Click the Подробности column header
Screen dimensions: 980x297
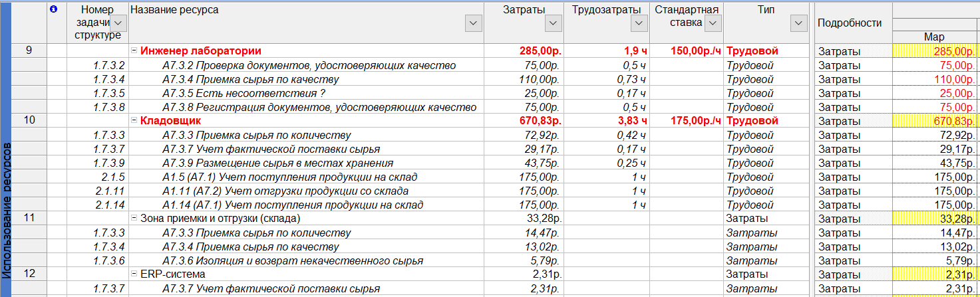click(x=849, y=23)
